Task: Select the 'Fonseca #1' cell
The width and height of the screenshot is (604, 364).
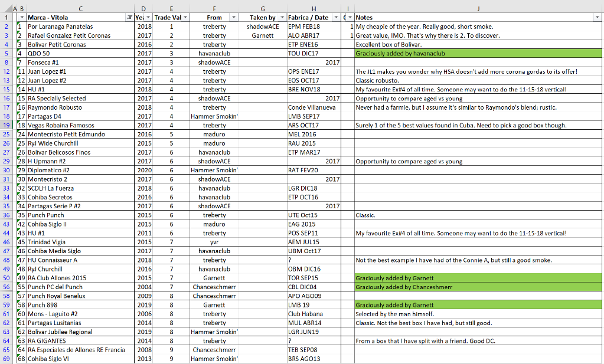Action: tap(80, 63)
